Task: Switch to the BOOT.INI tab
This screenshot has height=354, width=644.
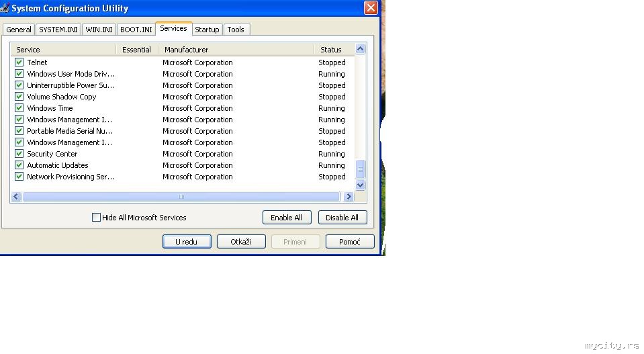Action: point(136,30)
